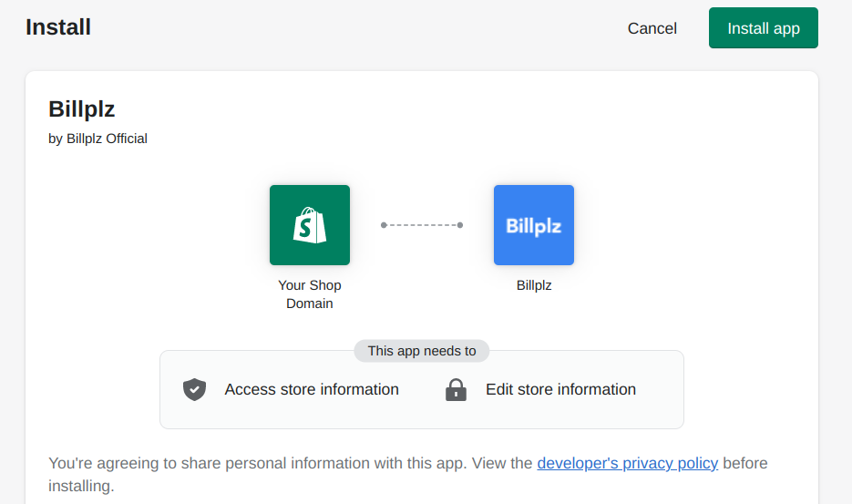The image size is (852, 504).
Task: Open the developer's privacy policy link
Action: tap(628, 463)
